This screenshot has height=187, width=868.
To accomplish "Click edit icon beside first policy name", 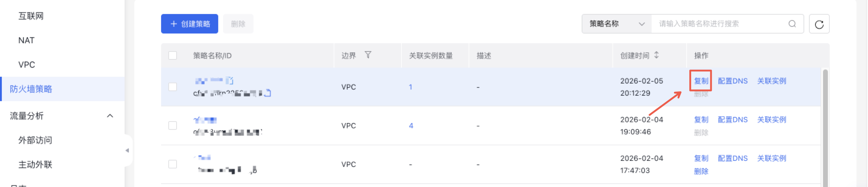I will (x=229, y=81).
